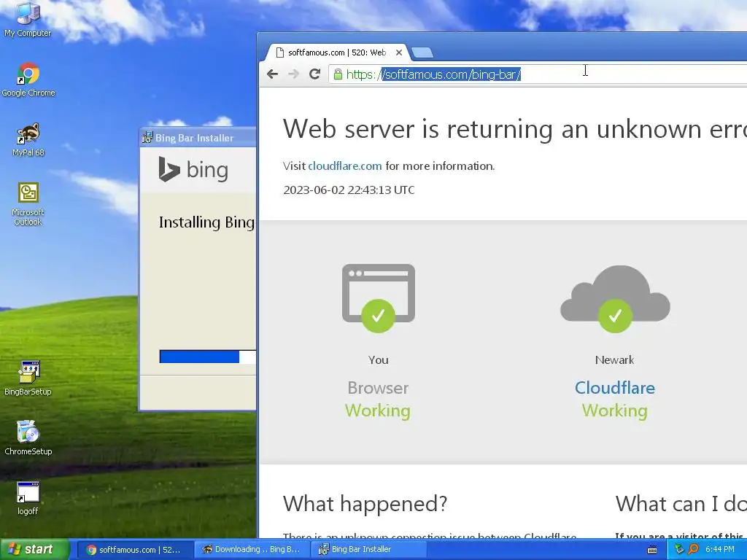The width and height of the screenshot is (747, 560).
Task: Click the timestamp 2023-06-02 22:43:13 UTC
Action: (x=349, y=190)
